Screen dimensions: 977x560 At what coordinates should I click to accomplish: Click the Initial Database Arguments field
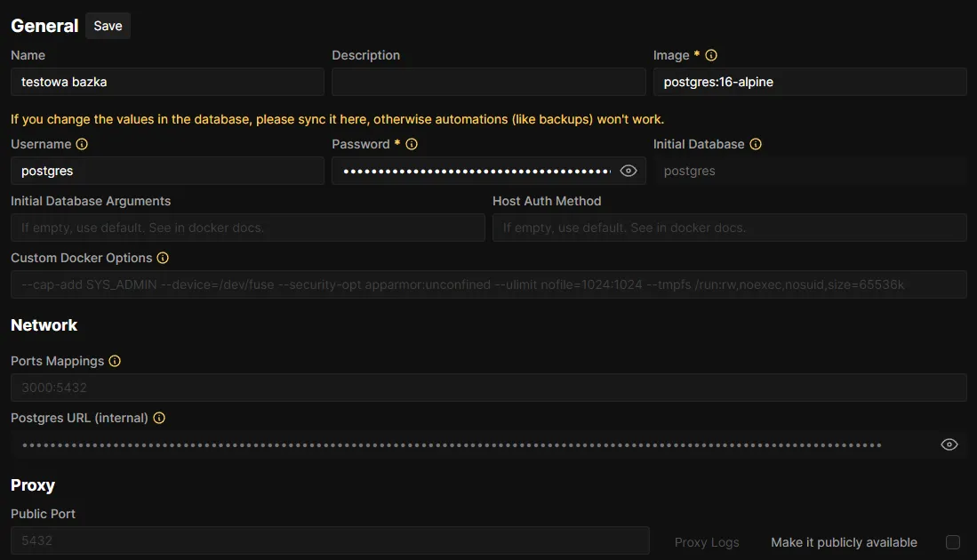(247, 228)
